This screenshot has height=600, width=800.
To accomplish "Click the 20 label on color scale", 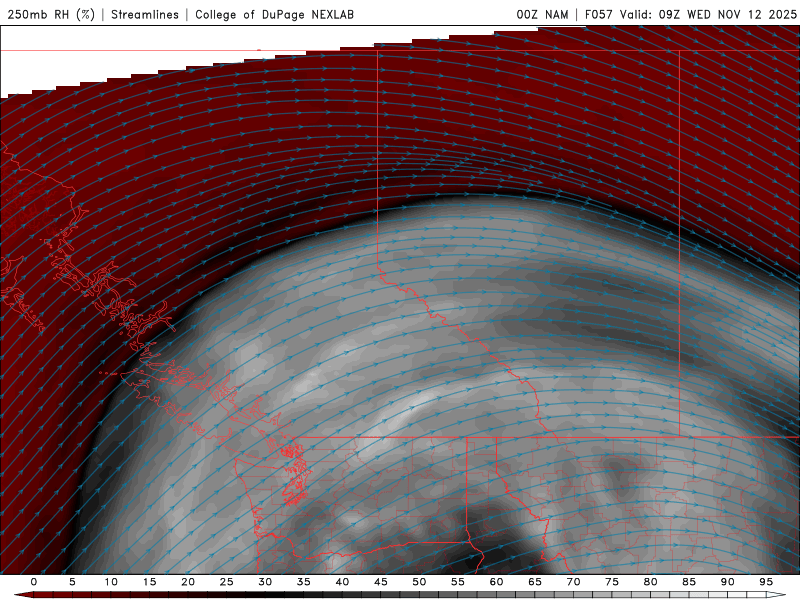I will [188, 582].
